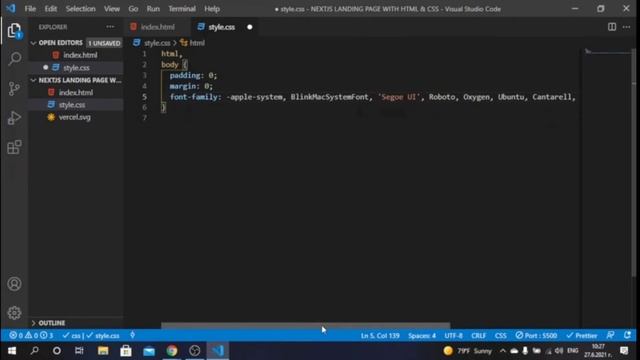The width and height of the screenshot is (640, 360).
Task: Open Chrome from the taskbar
Action: click(172, 351)
